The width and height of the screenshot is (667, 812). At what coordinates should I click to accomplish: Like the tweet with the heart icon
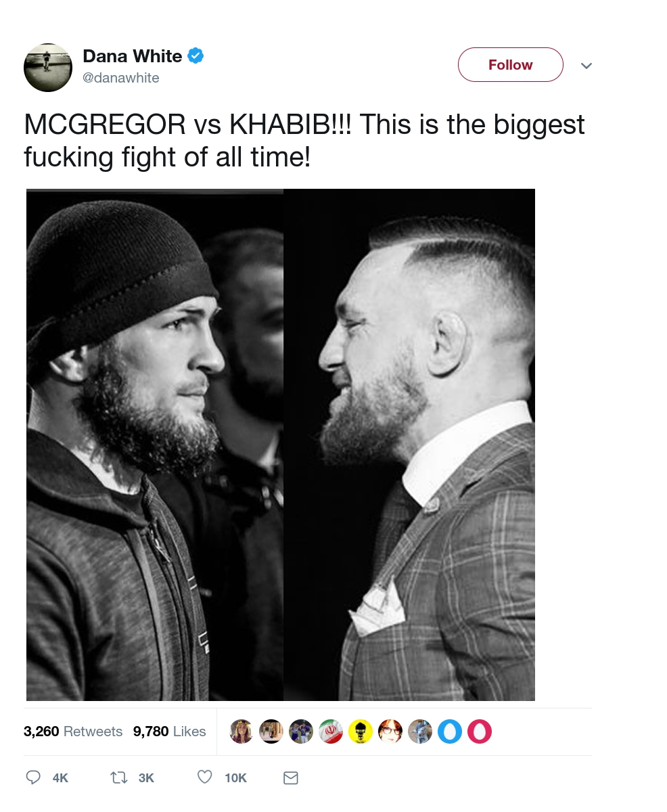[x=204, y=777]
